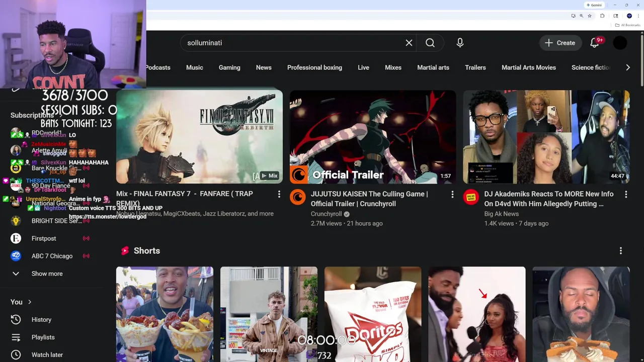Go to Big Ak News channel name
Image resolution: width=644 pixels, height=362 pixels.
502,214
